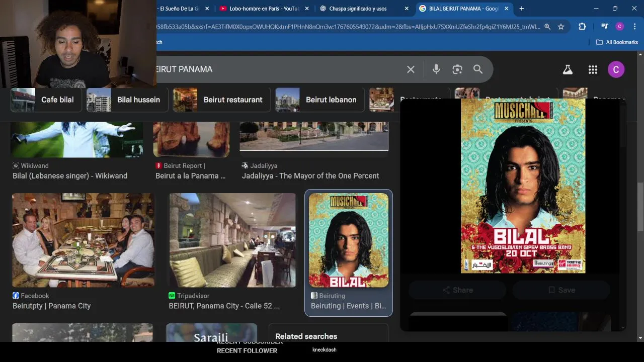
Task: Open the Google account avatar on the page
Action: pos(616,69)
